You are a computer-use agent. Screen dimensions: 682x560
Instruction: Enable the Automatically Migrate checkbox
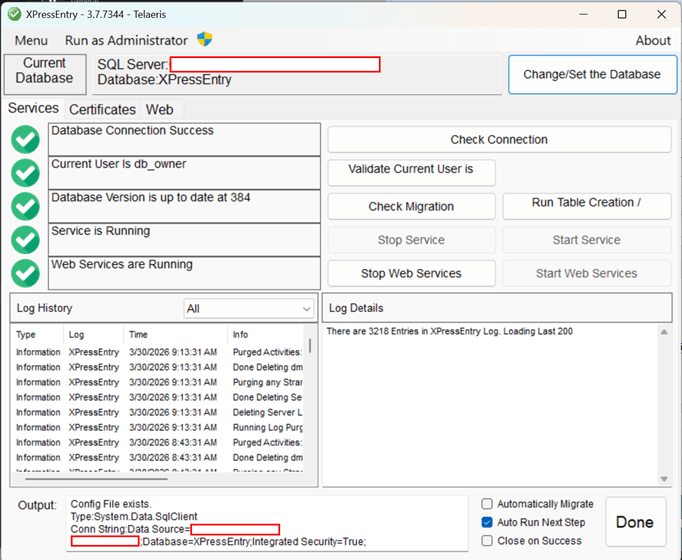487,504
